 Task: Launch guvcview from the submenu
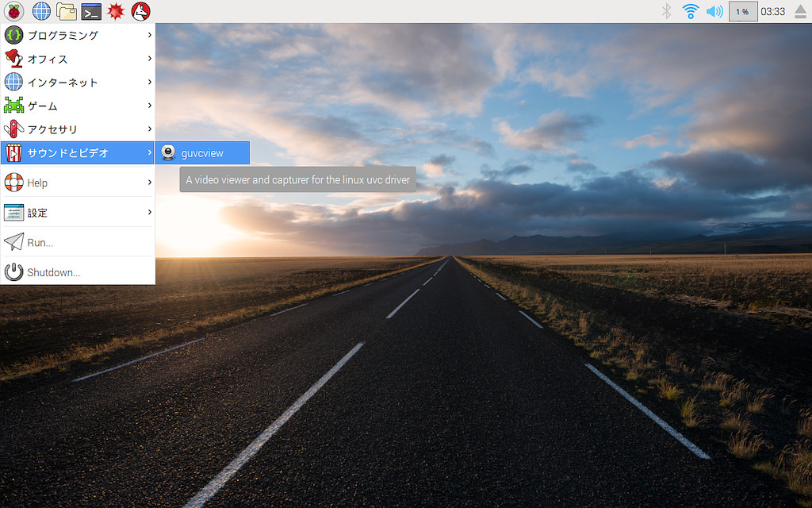click(x=202, y=153)
